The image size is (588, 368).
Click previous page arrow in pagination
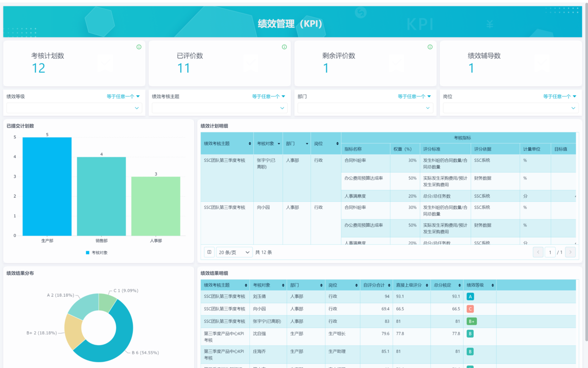(538, 252)
